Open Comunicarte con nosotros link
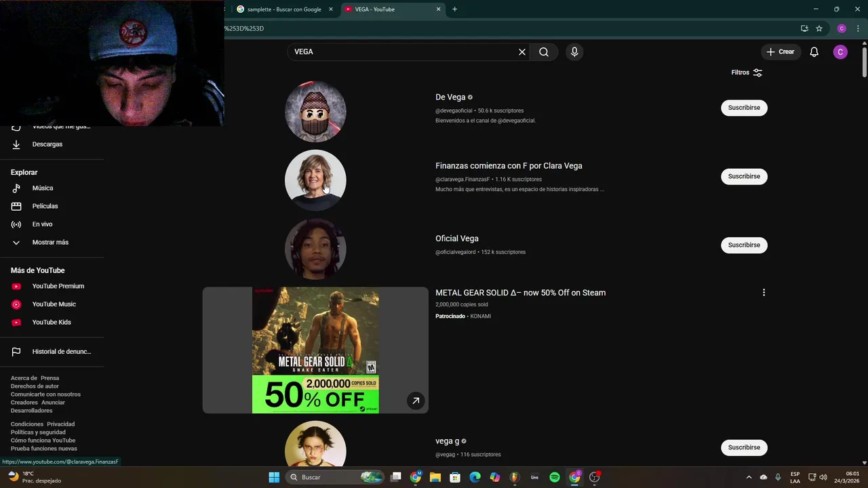Viewport: 868px width, 488px height. 45,394
